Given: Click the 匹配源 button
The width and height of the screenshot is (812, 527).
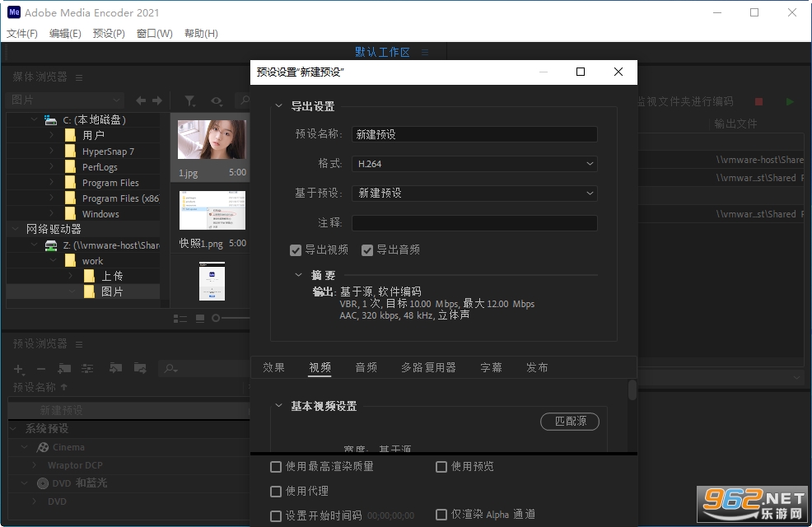Looking at the screenshot, I should click(x=570, y=422).
